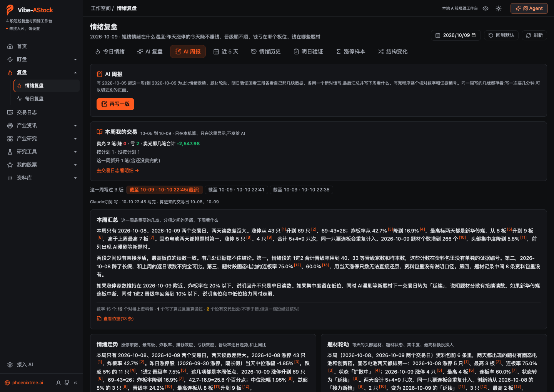
Task: Click the calendar picker icon in date field
Action: [474, 35]
